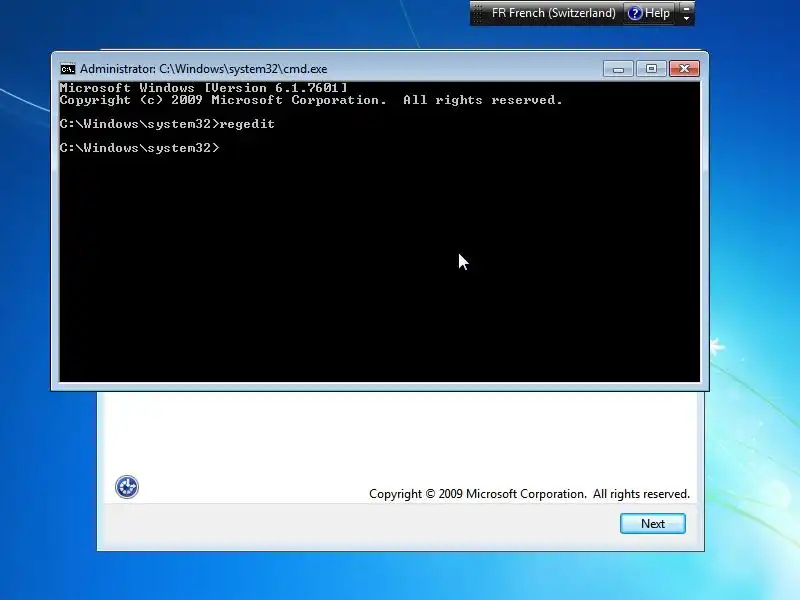Click the setup window copyright text
800x600 pixels.
(x=529, y=494)
